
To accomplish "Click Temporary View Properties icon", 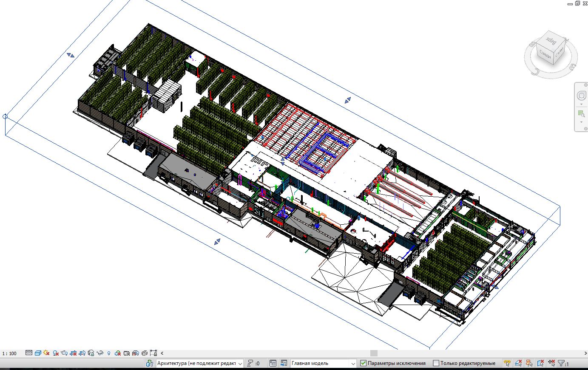I will click(127, 353).
